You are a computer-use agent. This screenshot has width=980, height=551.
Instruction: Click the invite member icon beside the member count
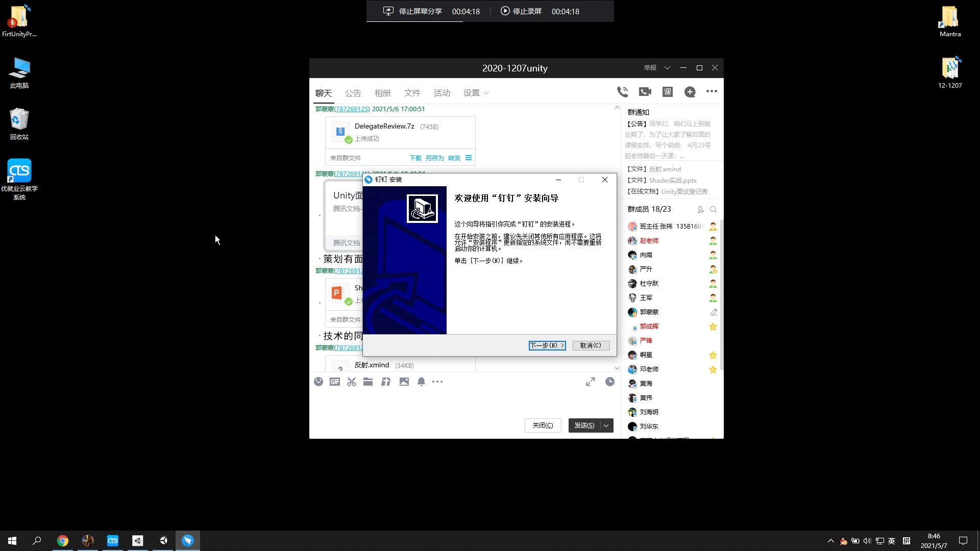(701, 210)
